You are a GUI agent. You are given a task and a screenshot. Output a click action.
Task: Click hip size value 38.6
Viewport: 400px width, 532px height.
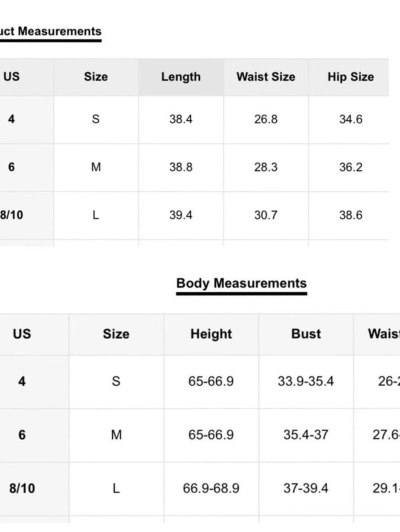[x=351, y=215]
